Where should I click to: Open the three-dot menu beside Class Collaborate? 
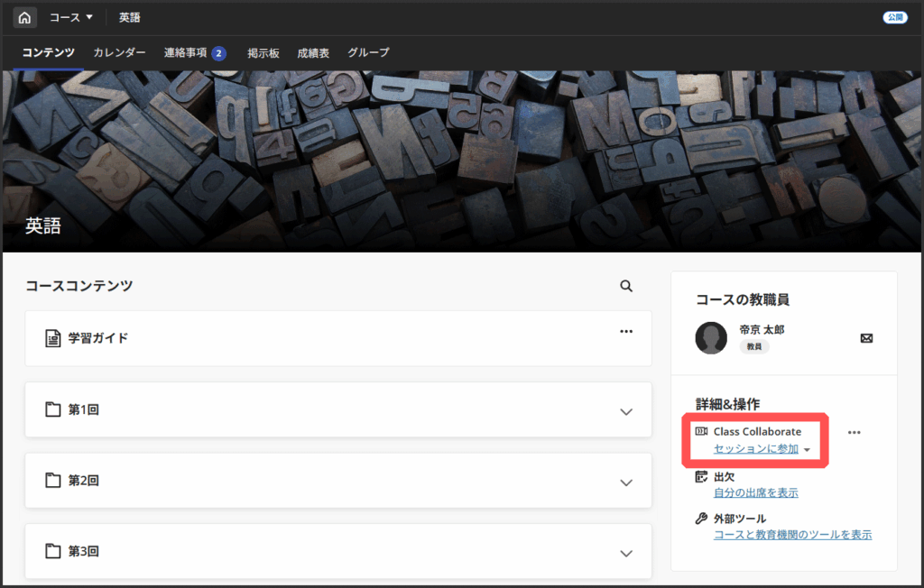pyautogui.click(x=854, y=433)
